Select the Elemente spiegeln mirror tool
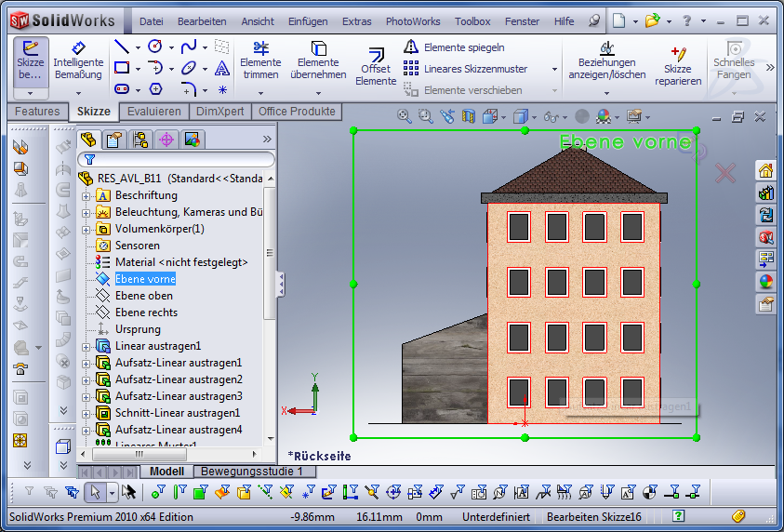Screen dimensions: 784x532 454,47
